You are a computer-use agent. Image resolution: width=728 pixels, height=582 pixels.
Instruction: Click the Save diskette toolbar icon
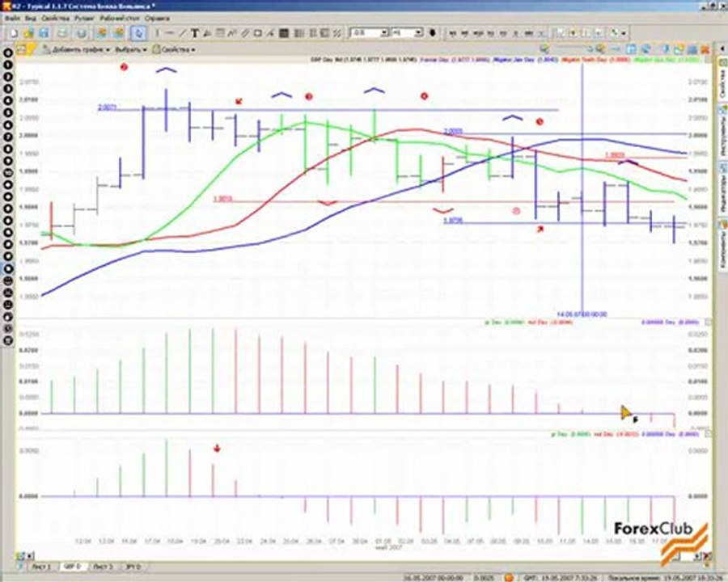pos(44,33)
